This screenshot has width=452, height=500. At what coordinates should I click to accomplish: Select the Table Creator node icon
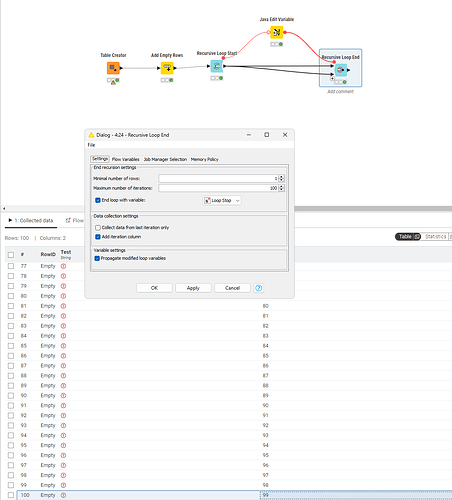pos(113,68)
